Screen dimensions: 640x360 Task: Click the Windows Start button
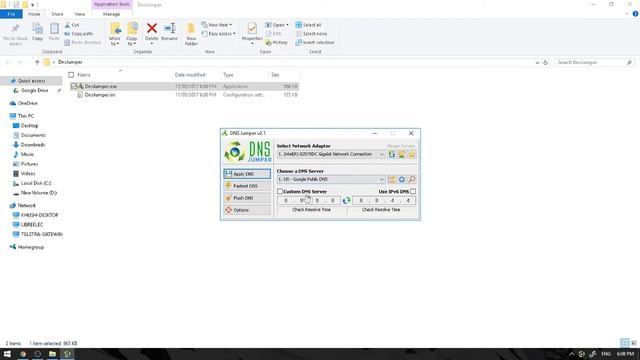click(x=7, y=354)
